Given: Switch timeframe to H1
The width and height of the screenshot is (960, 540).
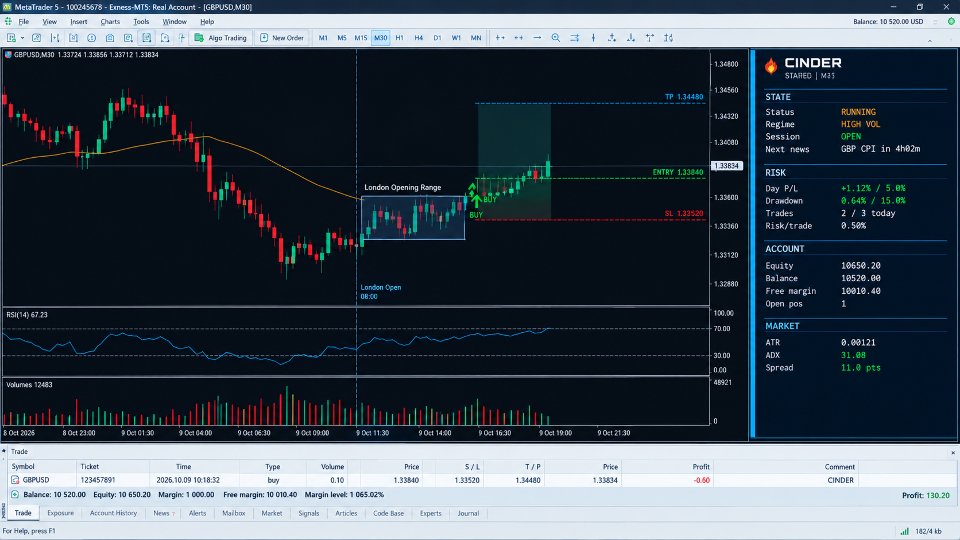Looking at the screenshot, I should click(399, 38).
